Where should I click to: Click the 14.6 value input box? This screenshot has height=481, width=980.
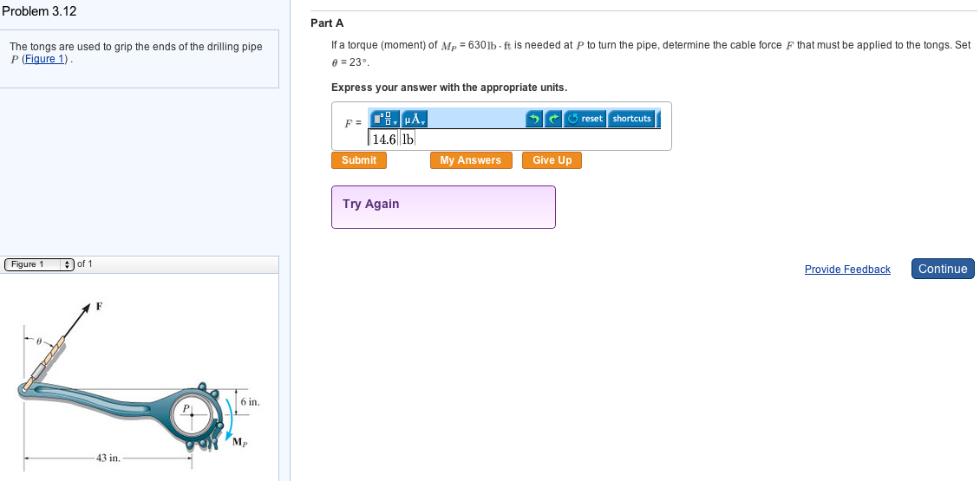pos(383,139)
